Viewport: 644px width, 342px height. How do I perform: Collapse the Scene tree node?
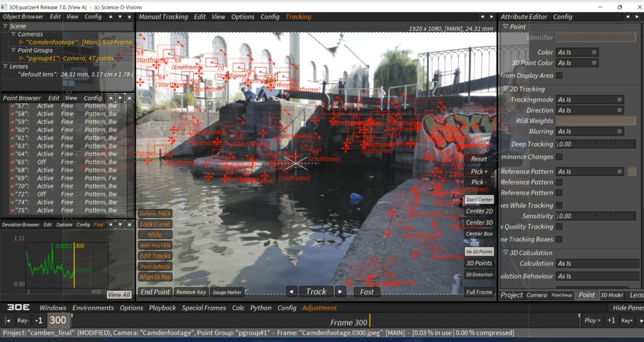pyautogui.click(x=5, y=26)
